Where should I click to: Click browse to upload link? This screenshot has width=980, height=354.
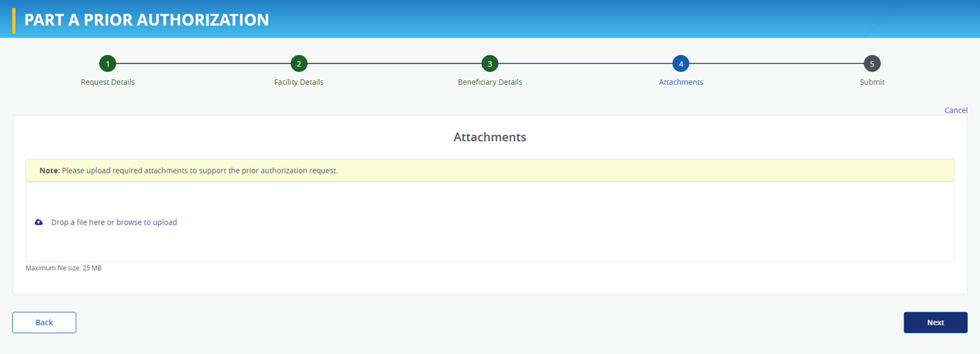click(x=146, y=222)
